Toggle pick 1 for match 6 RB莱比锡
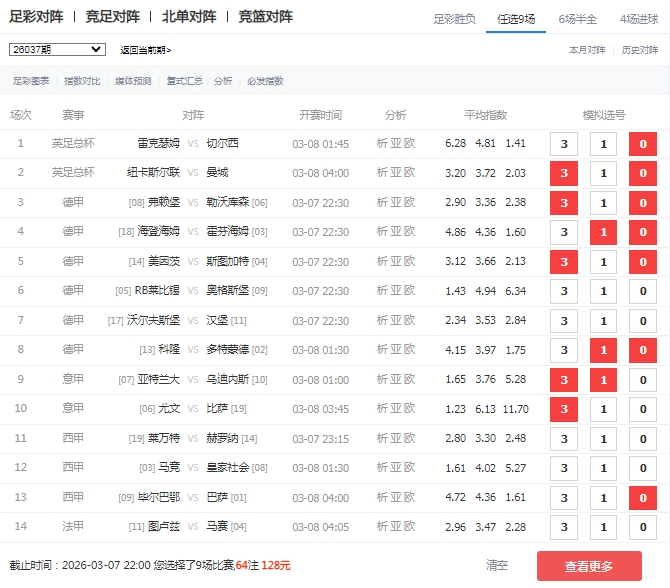Viewport: 670px width, 588px height. (x=603, y=292)
